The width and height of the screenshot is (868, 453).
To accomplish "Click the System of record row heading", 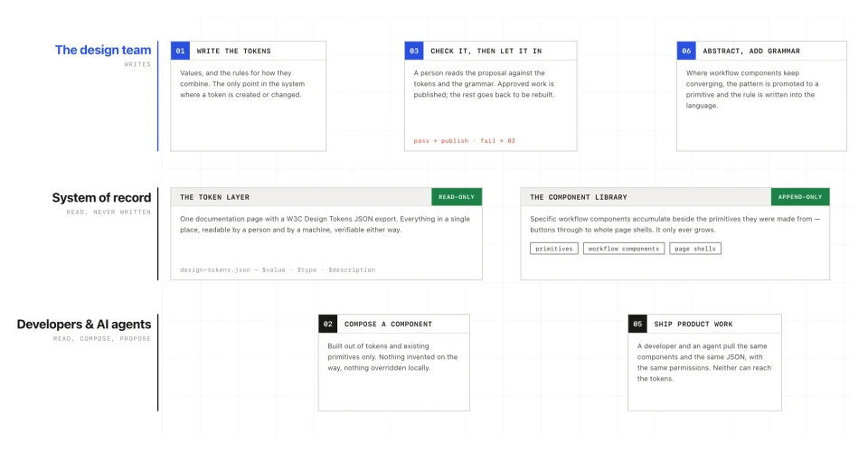I will 101,198.
